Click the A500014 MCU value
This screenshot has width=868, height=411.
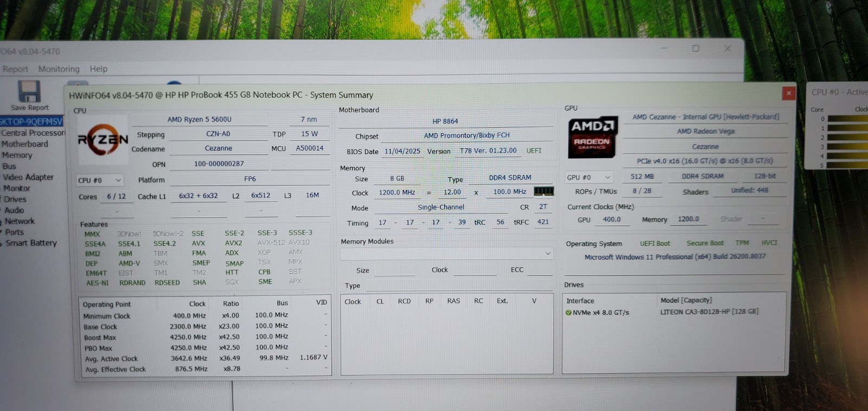click(310, 148)
